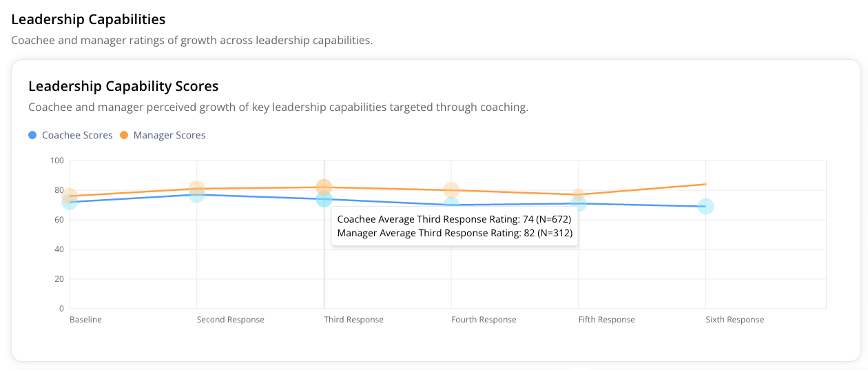Image resolution: width=868 pixels, height=370 pixels.
Task: Toggle the Coachee Scores series label
Action: 77,135
